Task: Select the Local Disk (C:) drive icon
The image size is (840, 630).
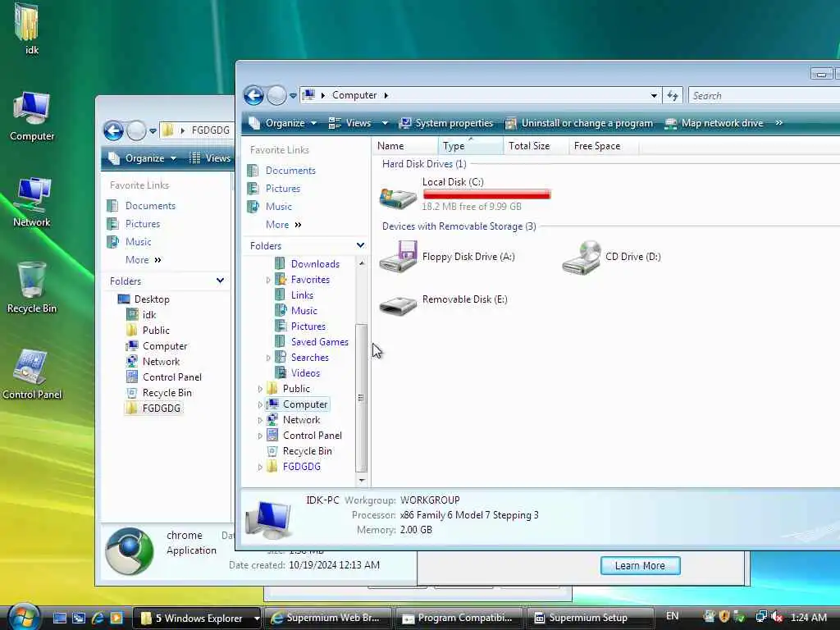Action: (398, 197)
